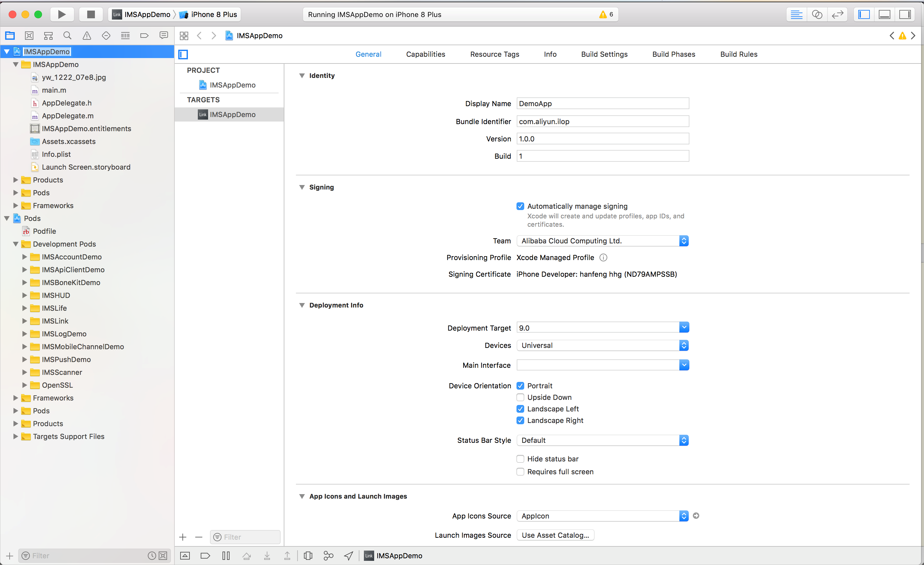Collapse the Deployment Info section

pos(302,305)
